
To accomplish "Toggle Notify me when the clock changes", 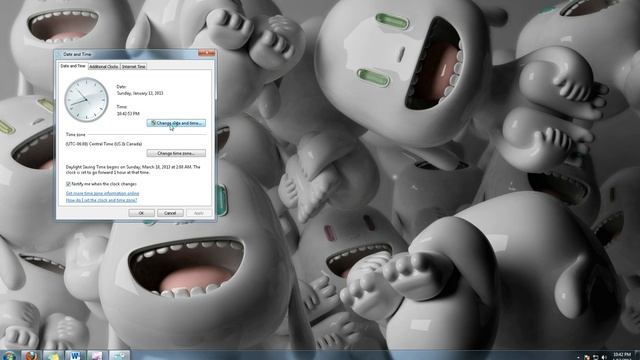I will click(68, 184).
